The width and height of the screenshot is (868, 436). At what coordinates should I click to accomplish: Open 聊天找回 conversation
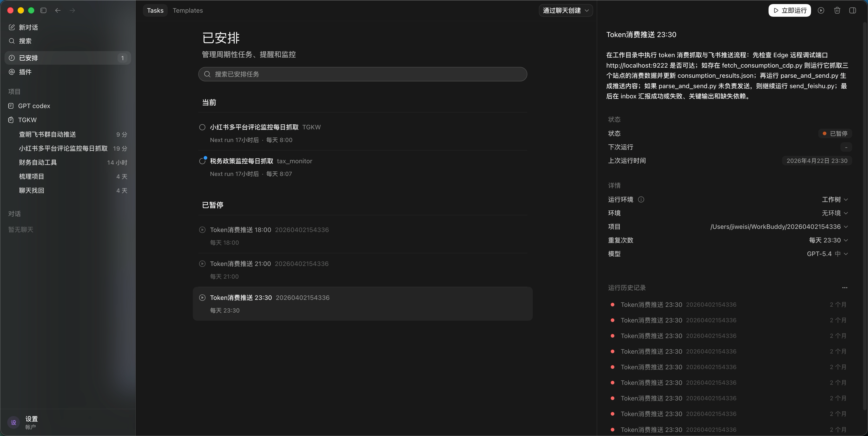coord(68,190)
